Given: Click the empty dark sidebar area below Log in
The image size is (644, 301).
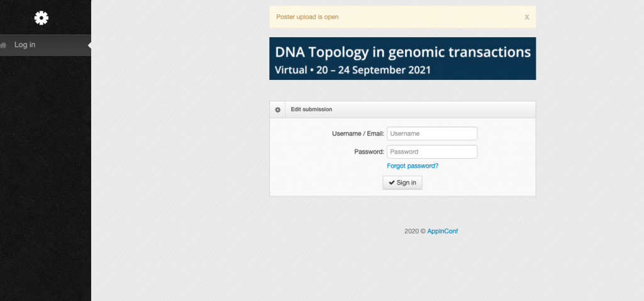Looking at the screenshot, I should point(45,177).
